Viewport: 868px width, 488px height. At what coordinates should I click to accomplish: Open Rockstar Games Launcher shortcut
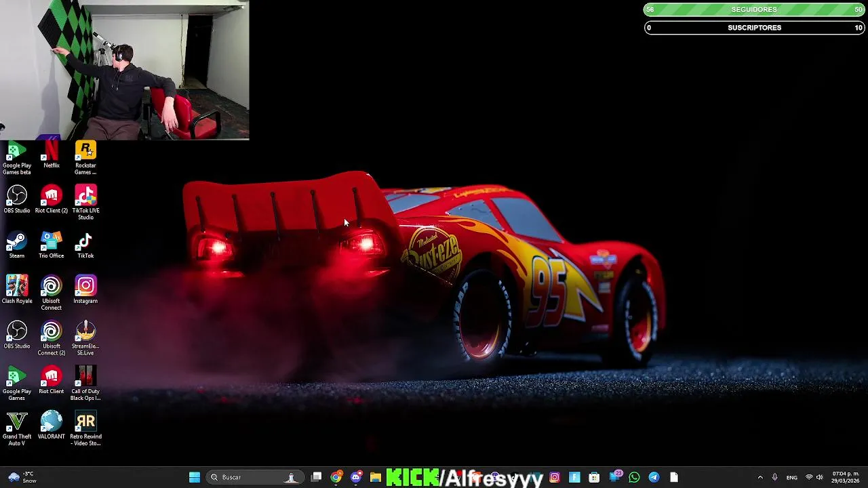tap(85, 158)
